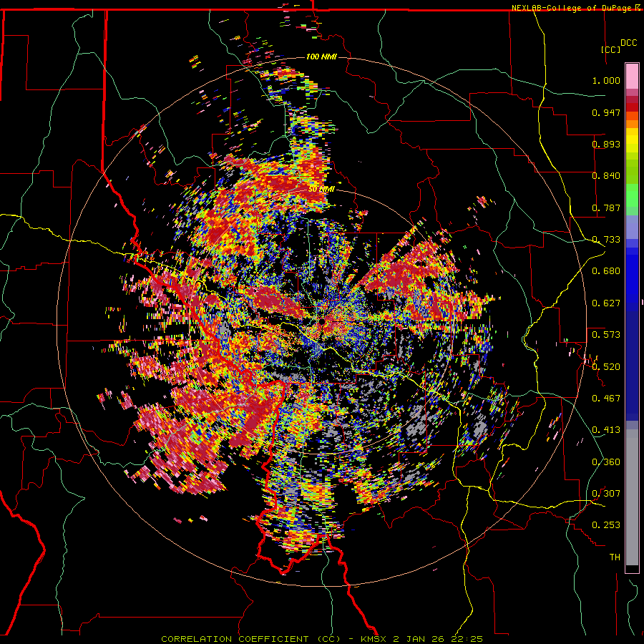This screenshot has width=644, height=644.
Task: Select the 0.680 scale value
Action: tap(606, 271)
